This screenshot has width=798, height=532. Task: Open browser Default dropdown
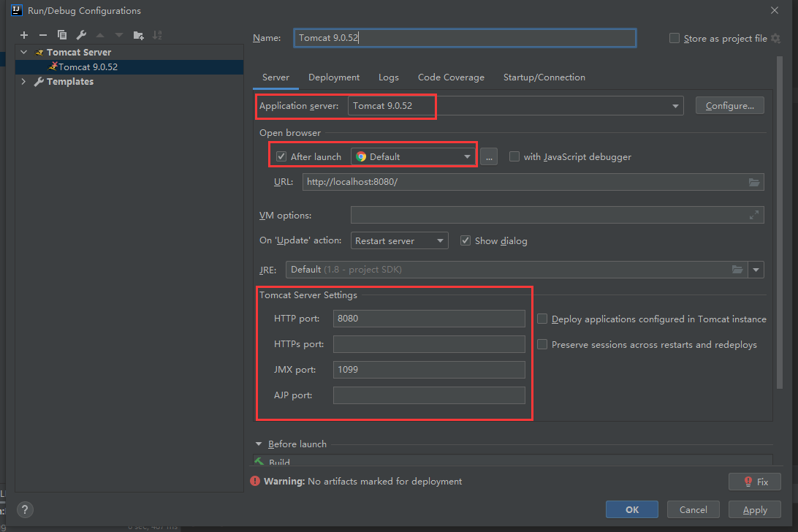(x=413, y=157)
